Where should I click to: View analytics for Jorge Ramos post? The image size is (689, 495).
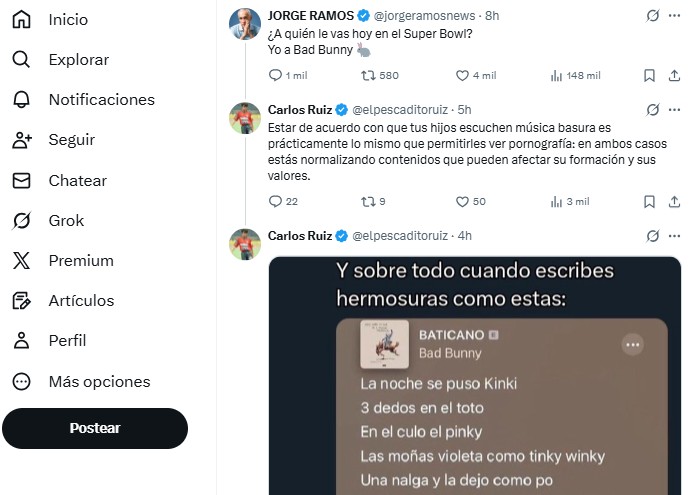558,75
